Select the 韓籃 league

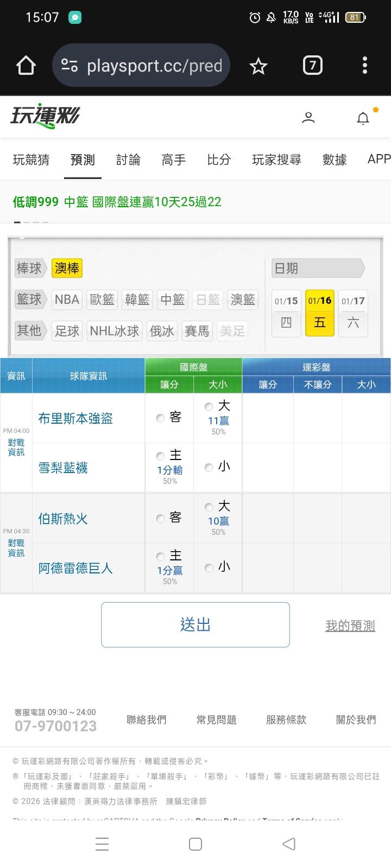[x=137, y=299]
